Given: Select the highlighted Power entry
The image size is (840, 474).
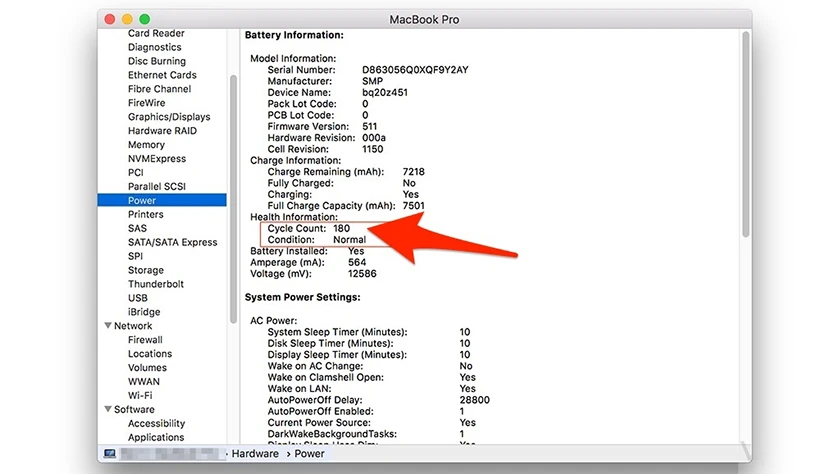Looking at the screenshot, I should click(162, 200).
